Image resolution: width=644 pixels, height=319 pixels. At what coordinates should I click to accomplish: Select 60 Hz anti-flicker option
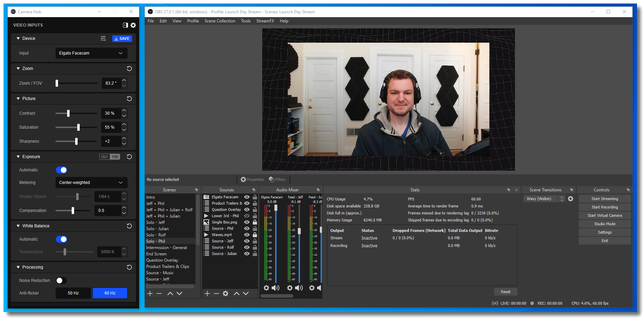(x=110, y=293)
